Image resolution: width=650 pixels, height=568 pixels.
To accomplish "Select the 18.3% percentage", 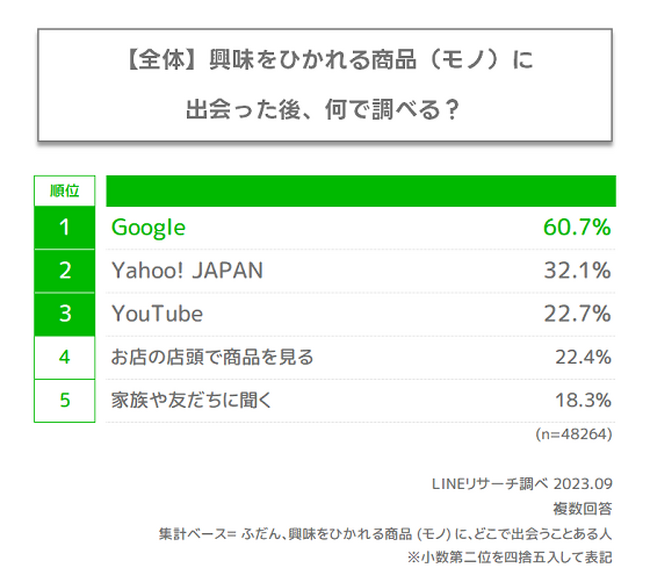I will tap(582, 400).
